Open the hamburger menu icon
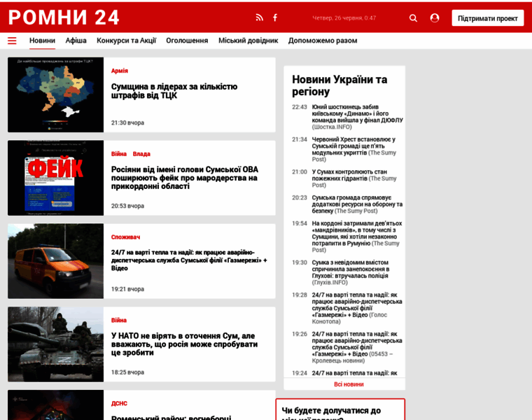The image size is (532, 420). (12, 41)
